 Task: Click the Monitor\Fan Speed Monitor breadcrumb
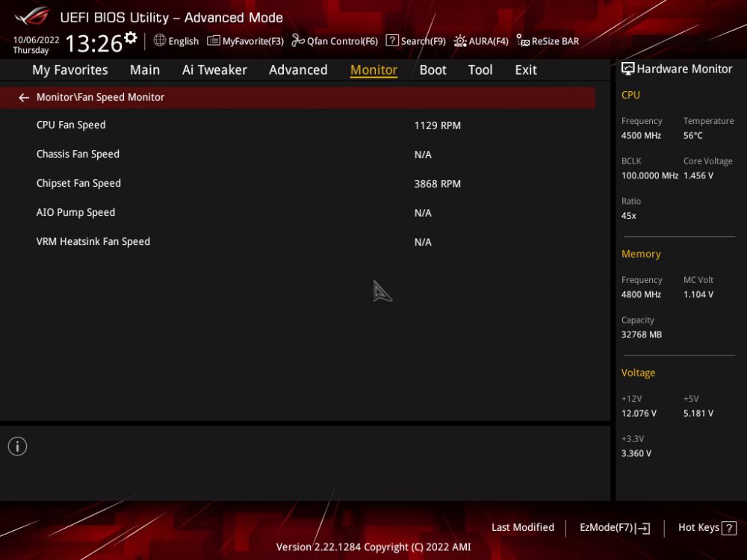101,97
